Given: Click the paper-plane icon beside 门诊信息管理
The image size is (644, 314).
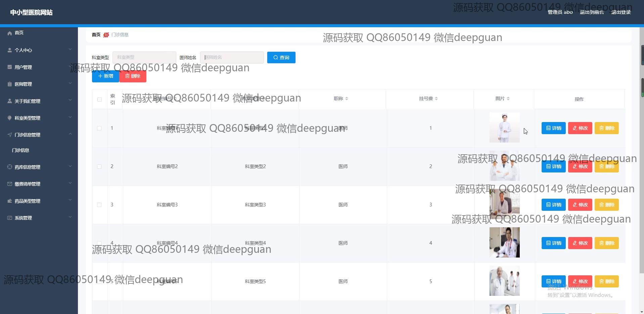Looking at the screenshot, I should coord(10,135).
